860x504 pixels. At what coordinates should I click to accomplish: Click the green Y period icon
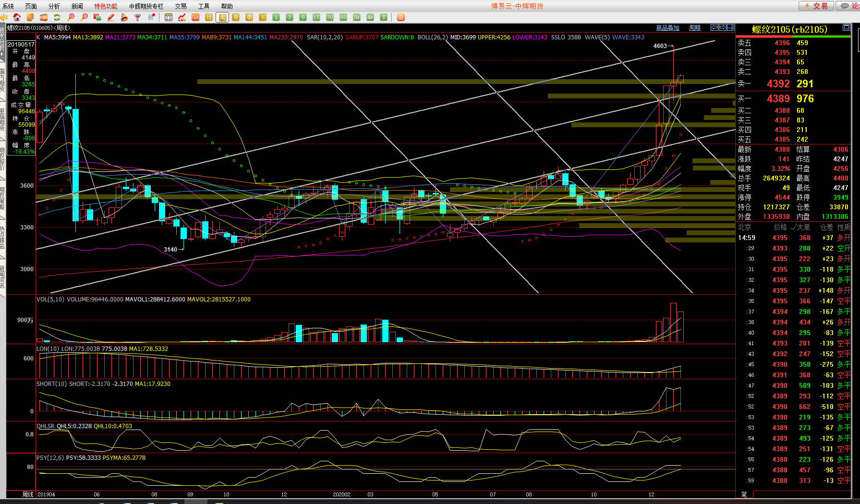click(x=384, y=17)
